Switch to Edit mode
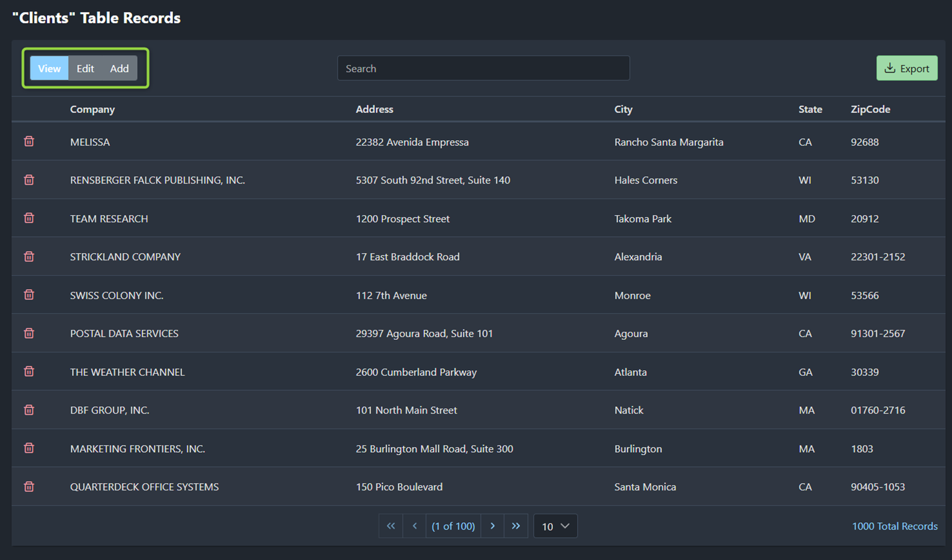 pyautogui.click(x=85, y=68)
